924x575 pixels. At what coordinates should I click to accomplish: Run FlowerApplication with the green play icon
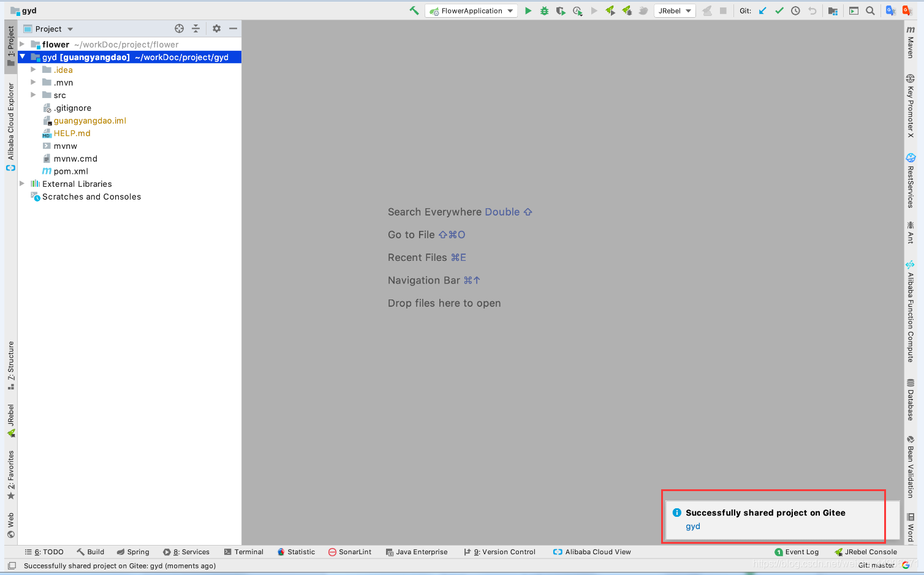(x=528, y=10)
